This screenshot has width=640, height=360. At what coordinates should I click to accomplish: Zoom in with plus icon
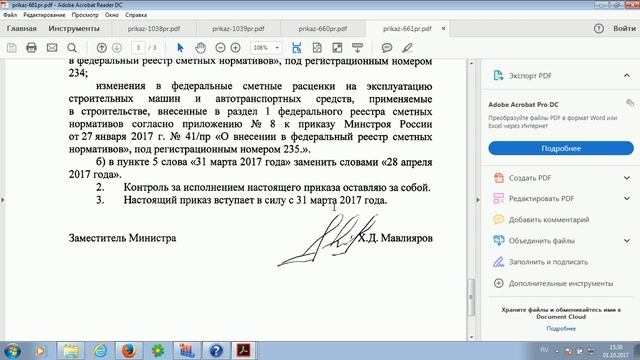click(x=236, y=48)
